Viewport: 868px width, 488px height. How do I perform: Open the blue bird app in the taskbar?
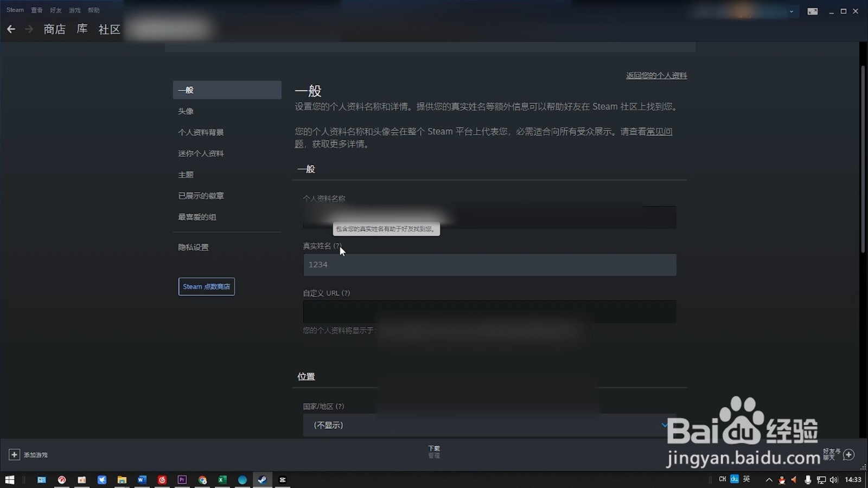(x=101, y=480)
